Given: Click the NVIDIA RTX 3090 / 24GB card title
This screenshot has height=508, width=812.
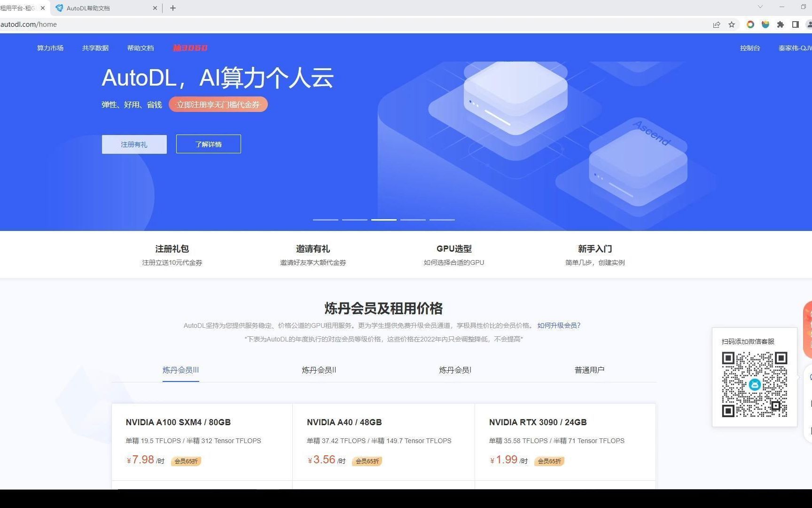Looking at the screenshot, I should pyautogui.click(x=538, y=422).
